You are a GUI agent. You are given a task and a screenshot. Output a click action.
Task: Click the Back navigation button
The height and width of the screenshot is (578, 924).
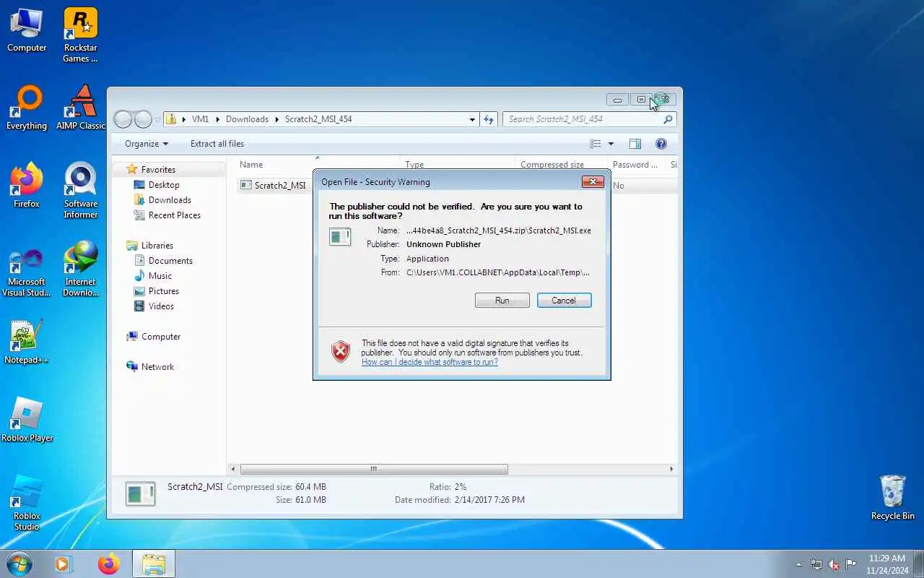point(123,119)
